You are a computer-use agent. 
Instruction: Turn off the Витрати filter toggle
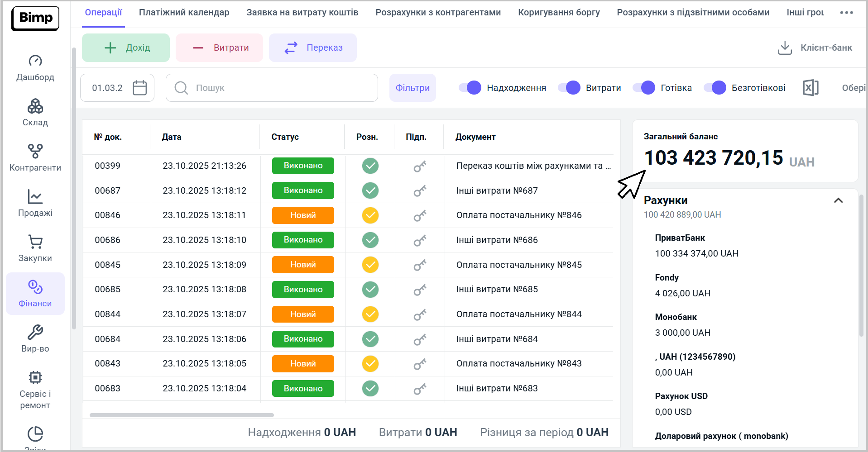tap(569, 88)
